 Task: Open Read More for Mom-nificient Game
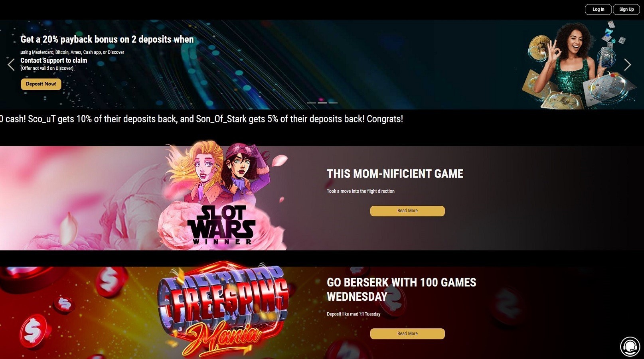tap(407, 211)
